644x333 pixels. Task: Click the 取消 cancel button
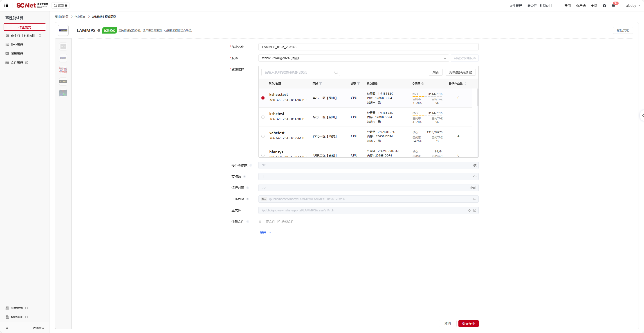[447, 324]
